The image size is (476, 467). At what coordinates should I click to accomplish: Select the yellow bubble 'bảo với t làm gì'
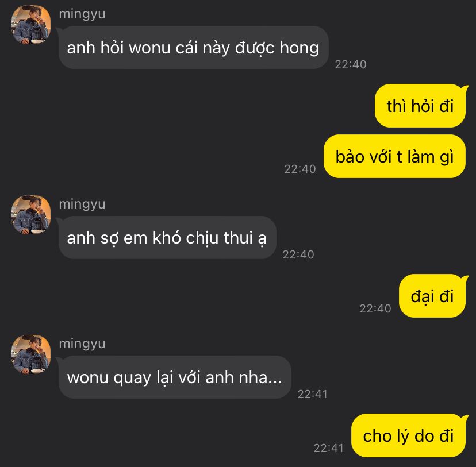394,156
